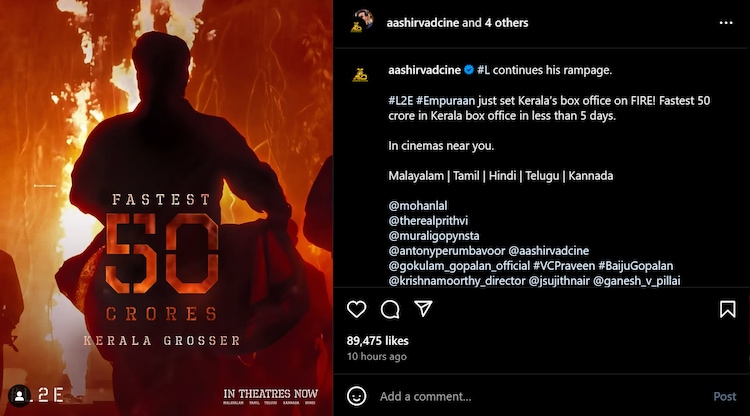
Task: Click the Post comment button
Action: 725,396
